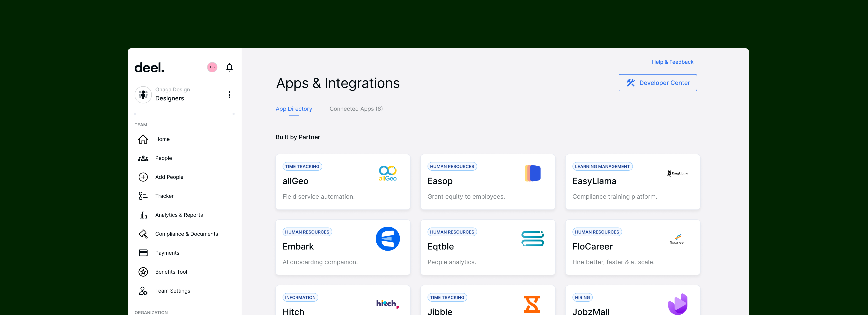This screenshot has height=315, width=868.
Task: Select Add People menu item
Action: (169, 177)
